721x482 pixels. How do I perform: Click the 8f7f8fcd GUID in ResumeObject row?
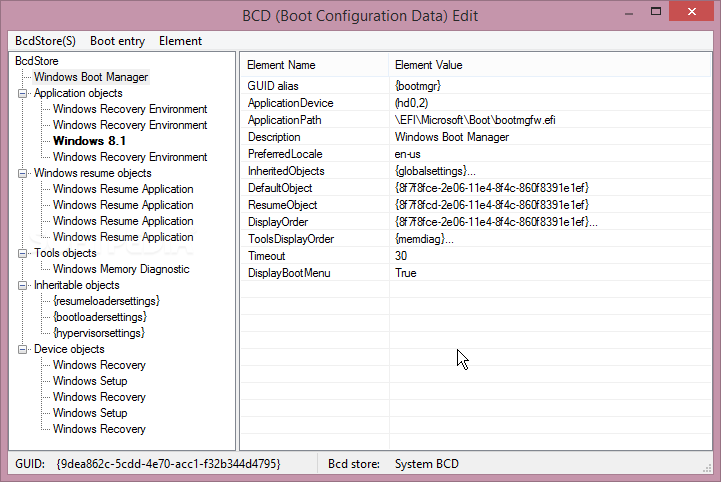pos(492,205)
